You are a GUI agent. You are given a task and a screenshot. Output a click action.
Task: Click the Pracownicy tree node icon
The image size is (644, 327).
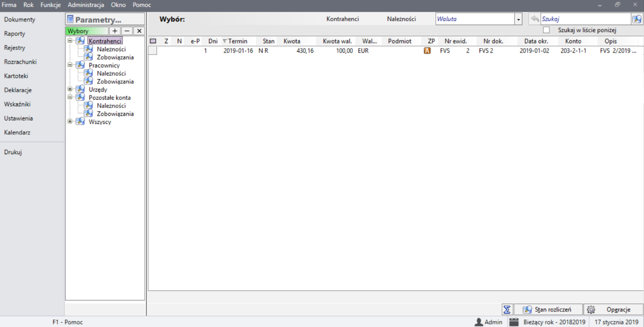pos(81,65)
